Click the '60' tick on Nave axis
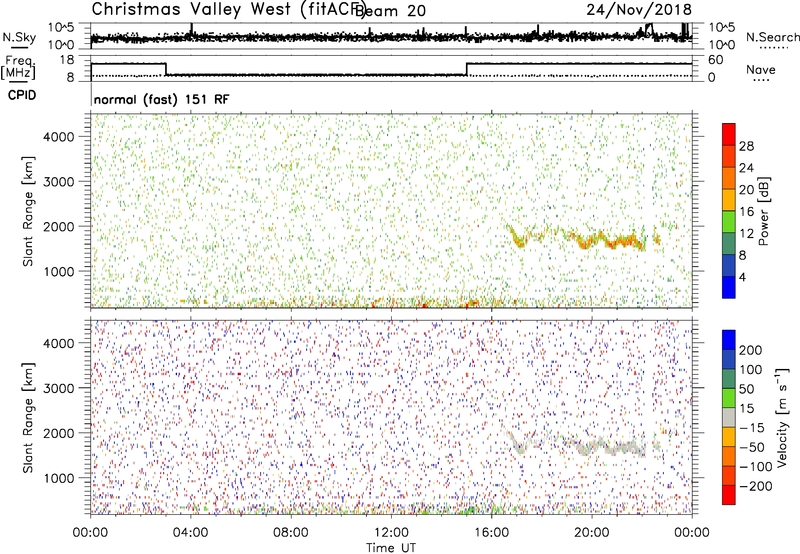 coord(715,60)
